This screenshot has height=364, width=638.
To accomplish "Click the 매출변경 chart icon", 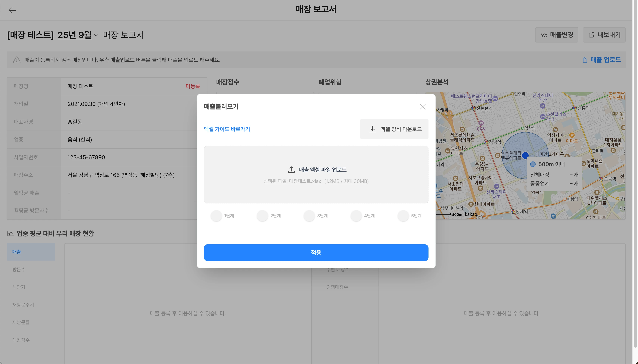I will coord(544,35).
